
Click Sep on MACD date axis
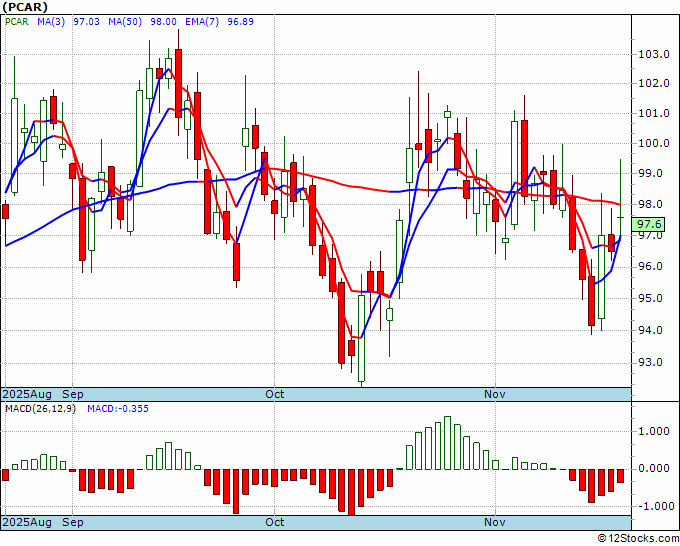pyautogui.click(x=73, y=522)
